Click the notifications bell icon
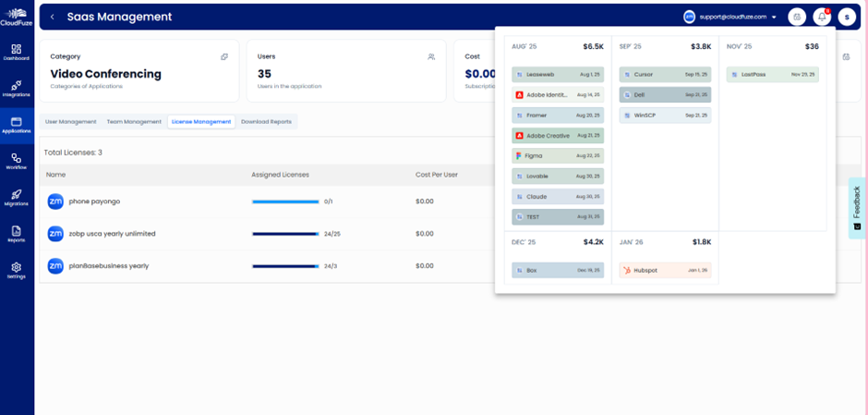868x415 pixels. point(822,17)
